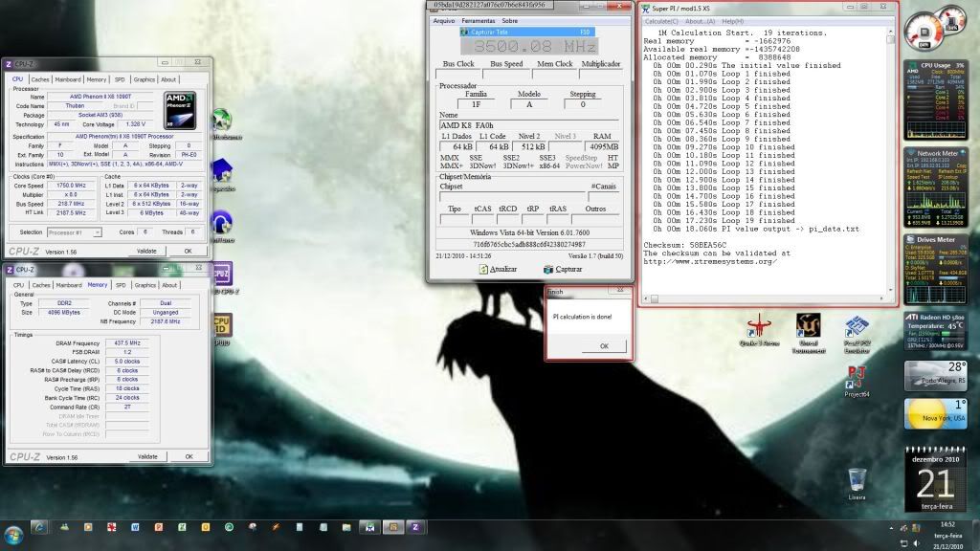Open Outlook from the taskbar
Screen dimensions: 980x551
[x=206, y=527]
